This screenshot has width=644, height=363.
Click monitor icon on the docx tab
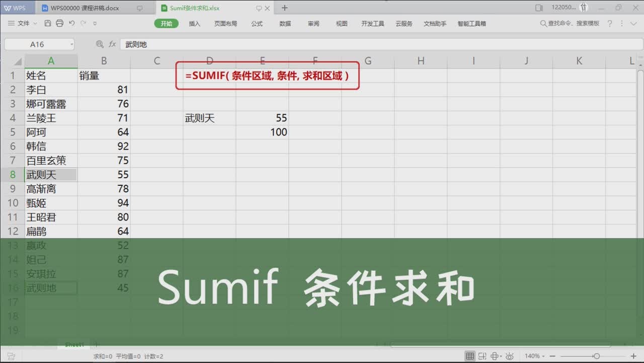(140, 8)
